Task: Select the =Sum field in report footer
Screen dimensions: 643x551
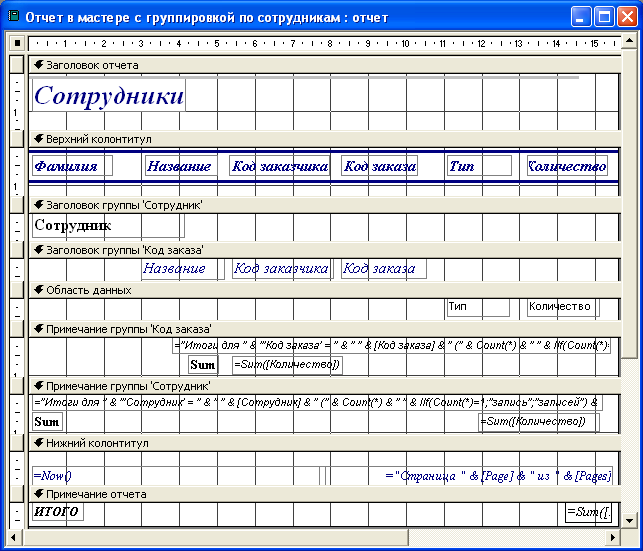Action: pyautogui.click(x=588, y=512)
